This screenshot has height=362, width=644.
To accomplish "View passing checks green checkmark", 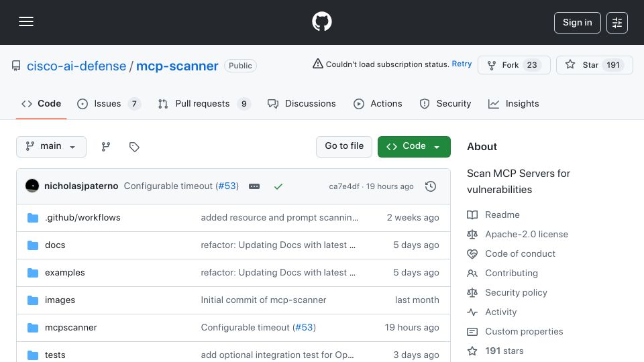I will (x=278, y=186).
